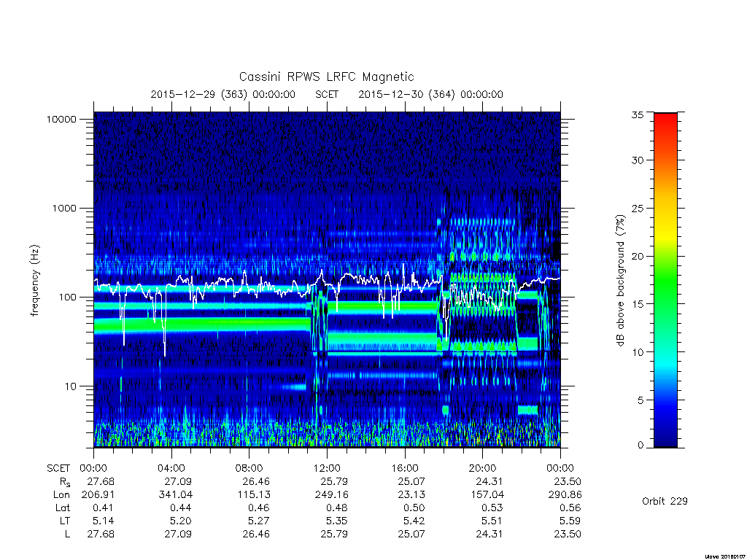Click the LT value 5.27
Image resolution: width=747 pixels, height=560 pixels.
259,521
